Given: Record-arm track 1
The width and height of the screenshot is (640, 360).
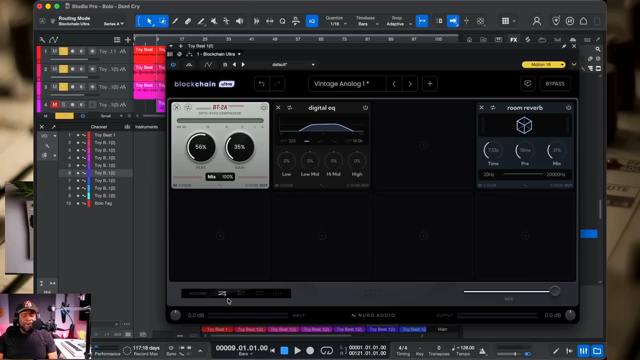Looking at the screenshot, I should pos(72,51).
